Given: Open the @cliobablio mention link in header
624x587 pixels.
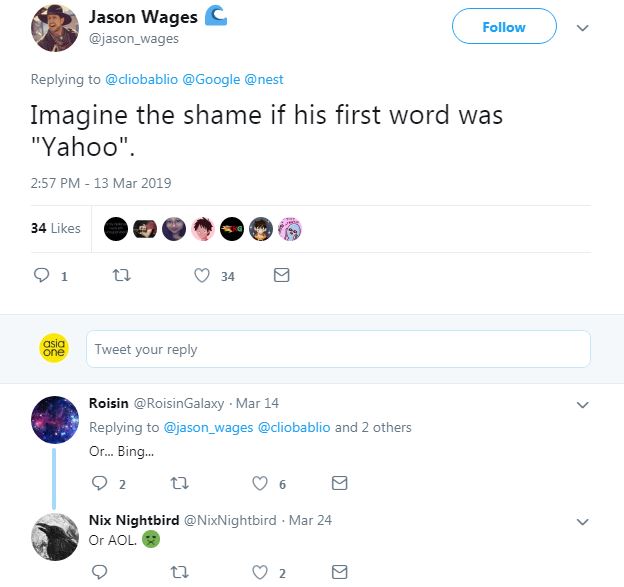Looking at the screenshot, I should [x=141, y=78].
